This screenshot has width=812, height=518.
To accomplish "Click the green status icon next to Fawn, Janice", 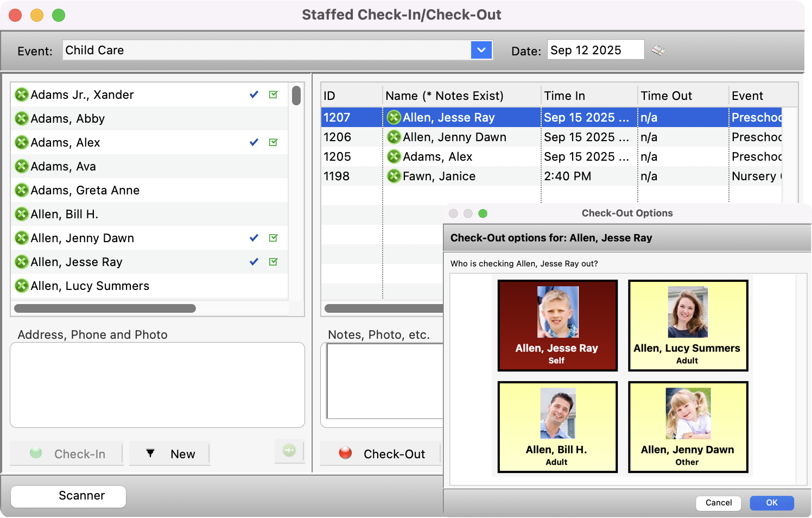I will coord(394,176).
